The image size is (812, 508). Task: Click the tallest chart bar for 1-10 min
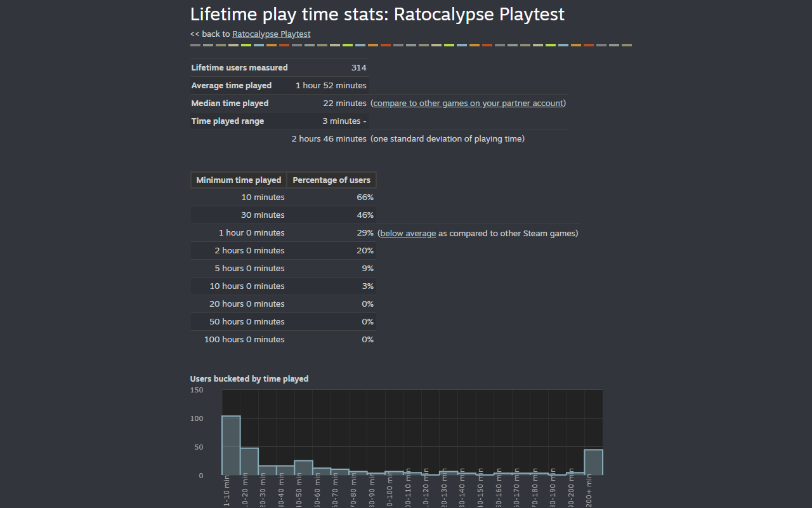pos(231,445)
